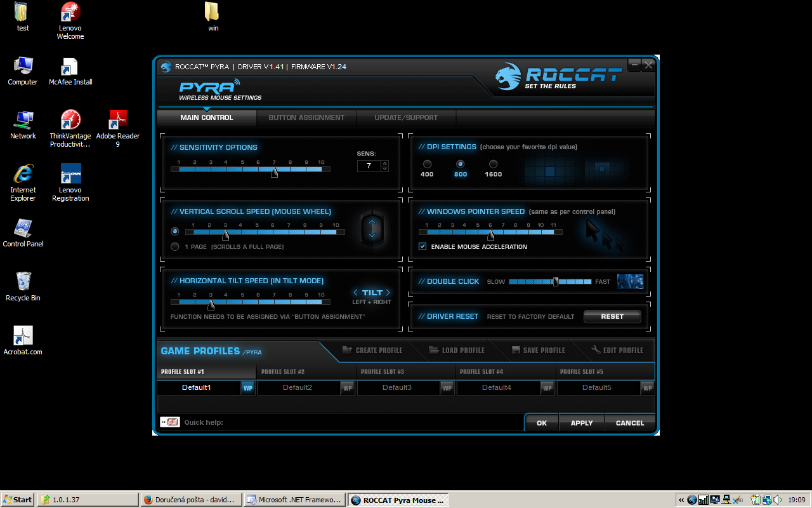
Task: Select the scroll speed slider radio option
Action: pos(175,231)
